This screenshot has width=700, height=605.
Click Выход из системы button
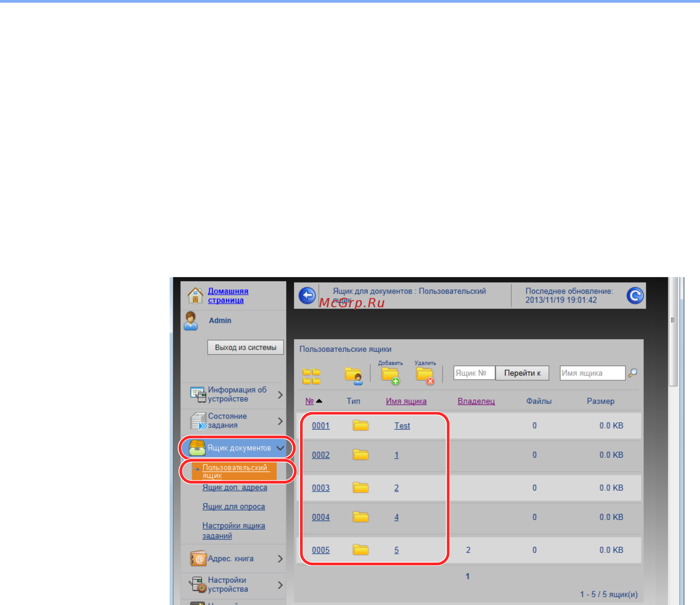click(x=246, y=347)
